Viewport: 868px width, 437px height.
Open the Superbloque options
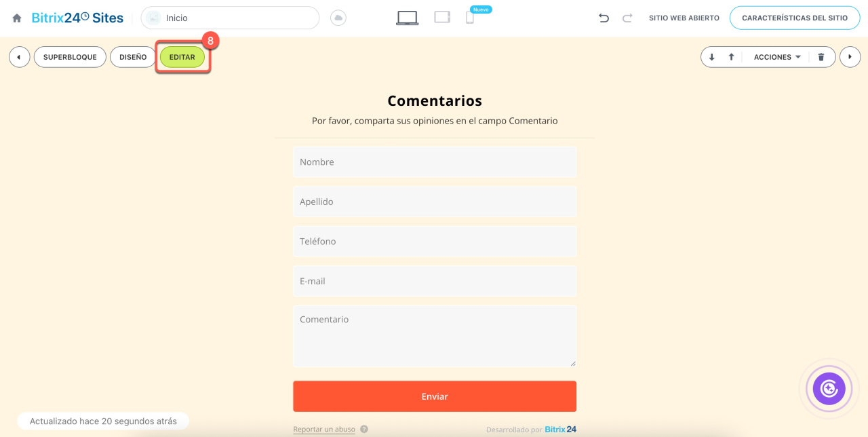point(70,57)
